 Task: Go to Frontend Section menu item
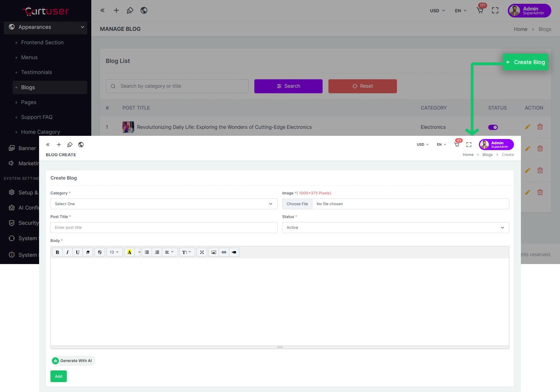[x=42, y=43]
